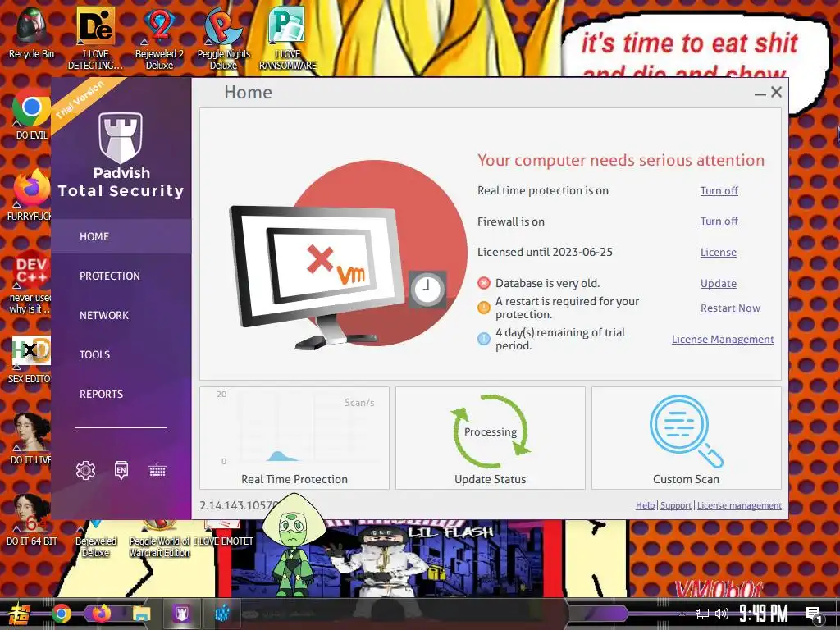Click the taskbar icon right of Padvish

[x=222, y=614]
